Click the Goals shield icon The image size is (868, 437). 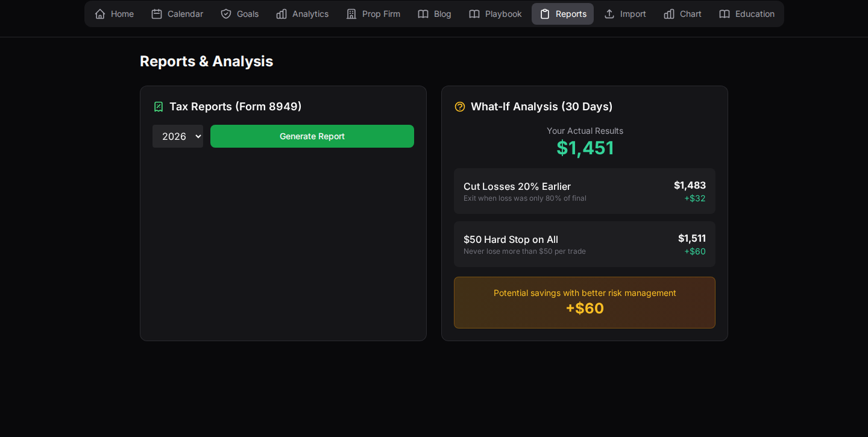pyautogui.click(x=226, y=14)
